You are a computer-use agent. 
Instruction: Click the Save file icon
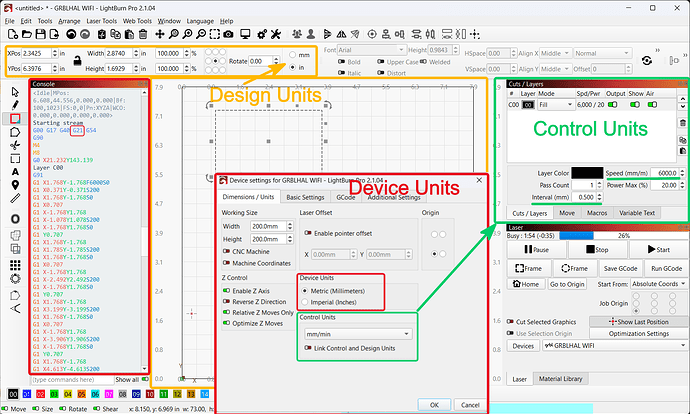coord(40,34)
